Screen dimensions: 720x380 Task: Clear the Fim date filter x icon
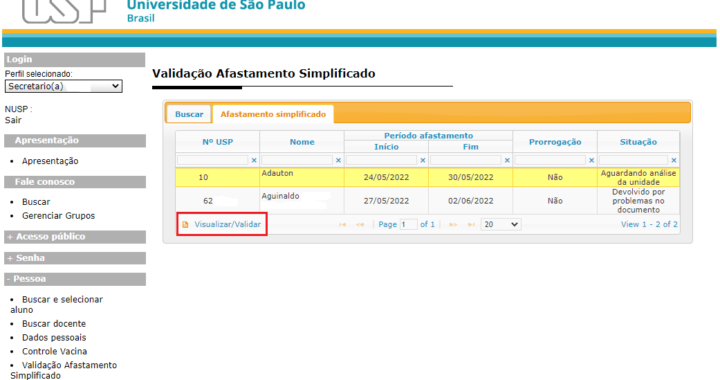coord(507,160)
